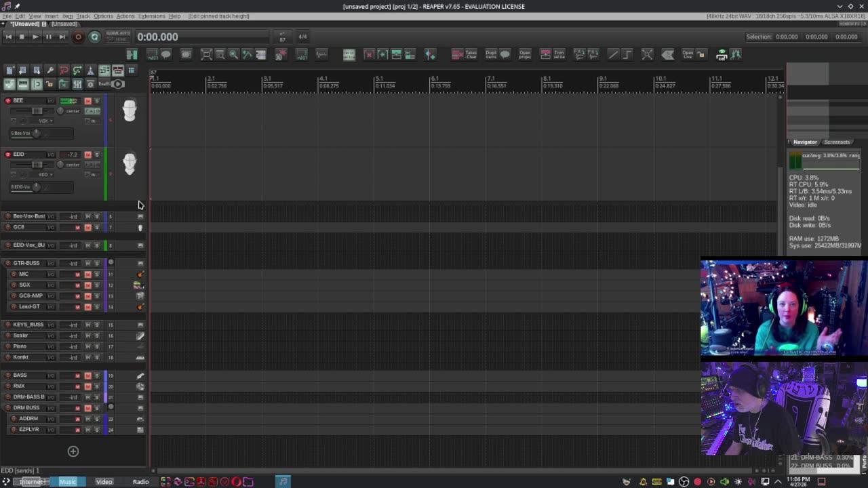Open the VOX input dropdown on BEE
Image resolution: width=868 pixels, height=488 pixels.
point(45,121)
